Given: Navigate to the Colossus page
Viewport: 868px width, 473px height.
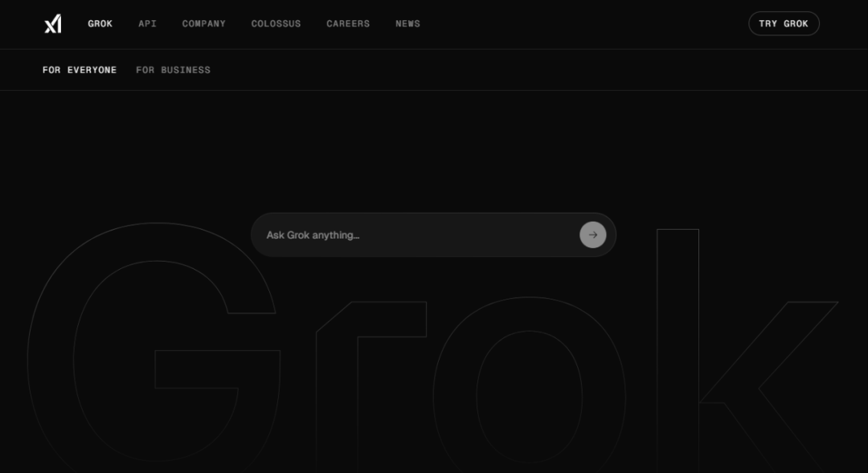Looking at the screenshot, I should coord(276,24).
